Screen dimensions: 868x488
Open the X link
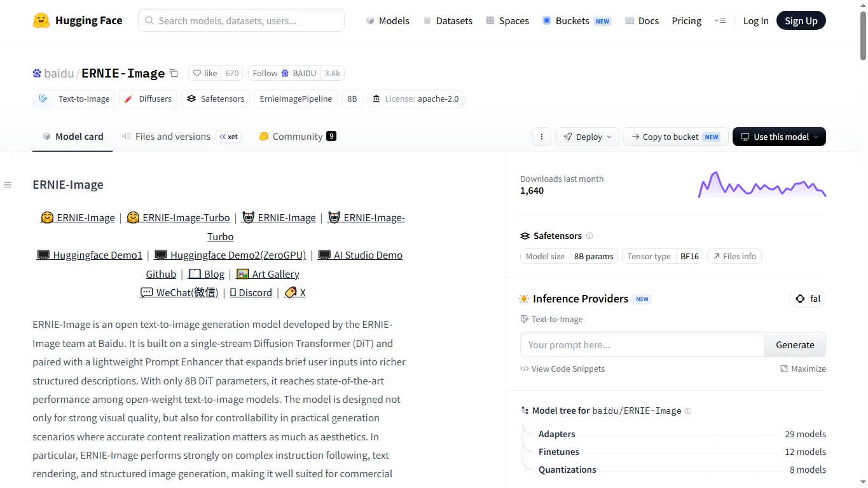(295, 292)
